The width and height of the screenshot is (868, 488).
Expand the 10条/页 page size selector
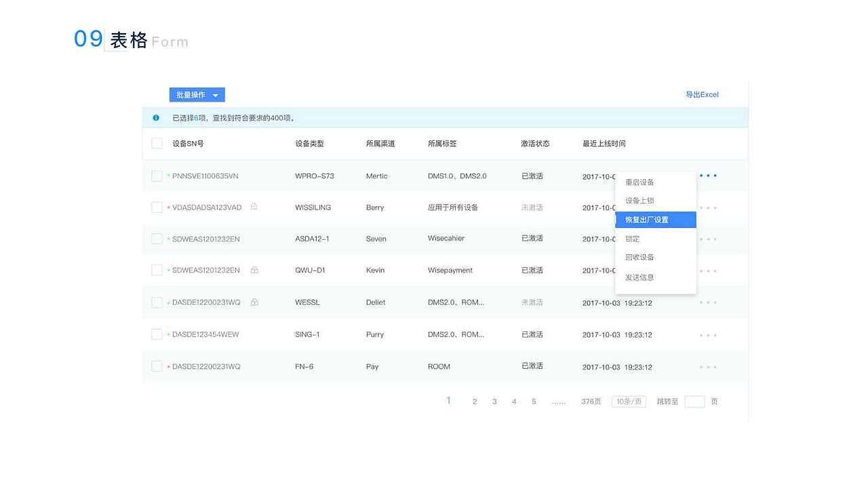[x=629, y=401]
